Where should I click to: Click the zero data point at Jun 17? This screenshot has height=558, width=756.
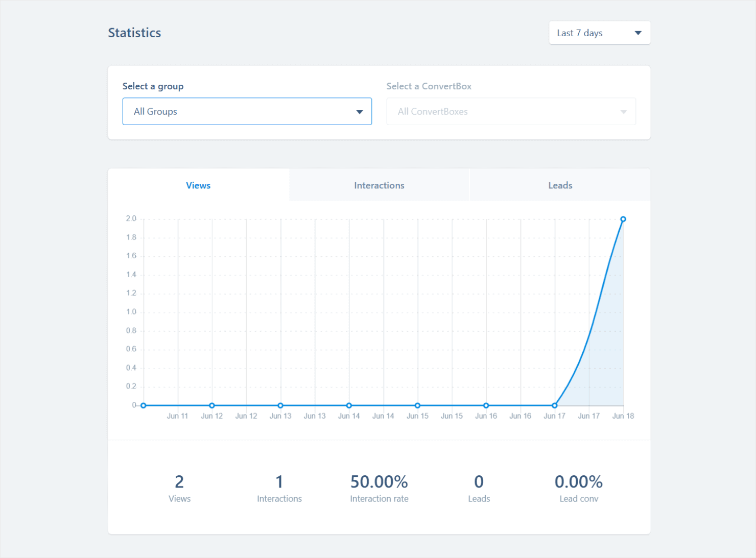click(x=554, y=405)
